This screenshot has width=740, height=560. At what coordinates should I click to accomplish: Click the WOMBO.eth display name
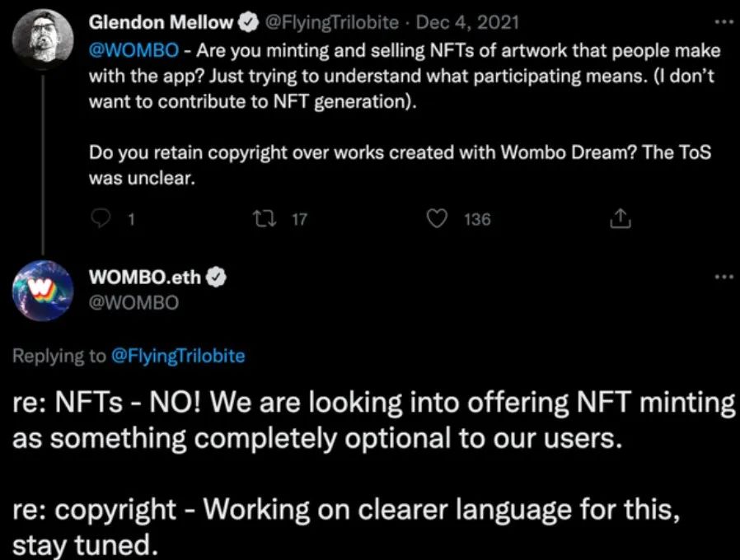click(x=145, y=278)
